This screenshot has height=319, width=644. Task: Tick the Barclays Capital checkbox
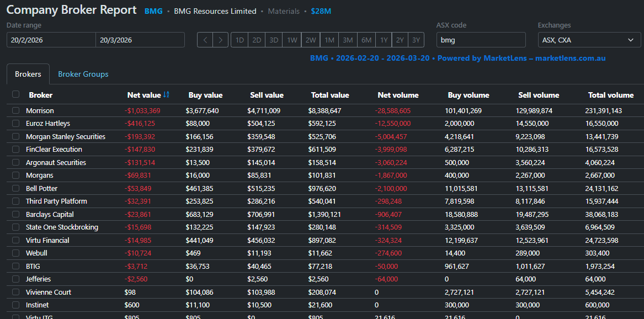pos(15,214)
